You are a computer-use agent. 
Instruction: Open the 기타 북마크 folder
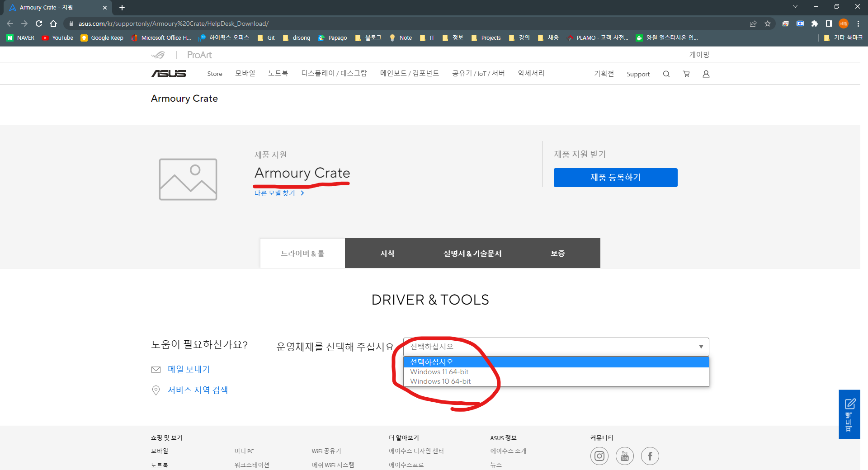tap(843, 38)
